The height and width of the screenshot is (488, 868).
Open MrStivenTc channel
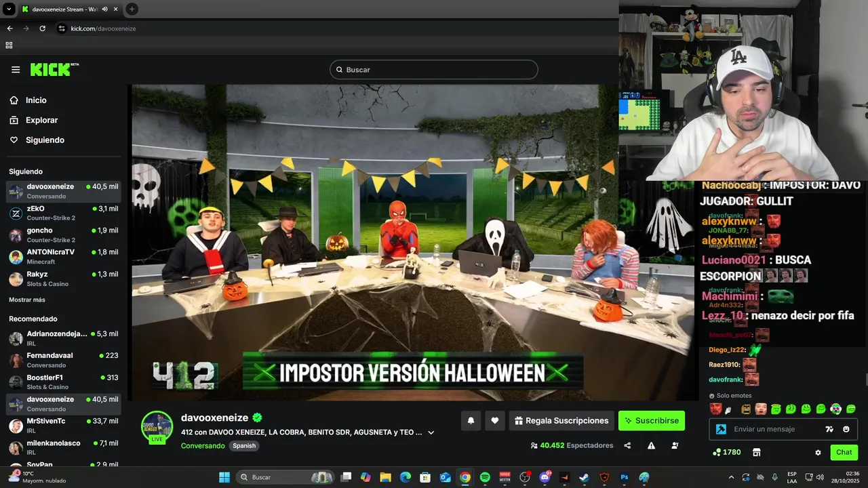point(64,426)
